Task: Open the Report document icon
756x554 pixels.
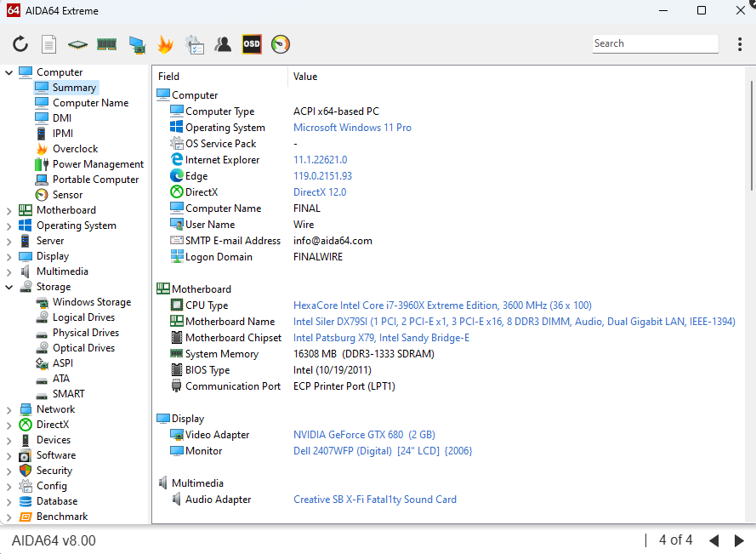Action: coord(49,44)
